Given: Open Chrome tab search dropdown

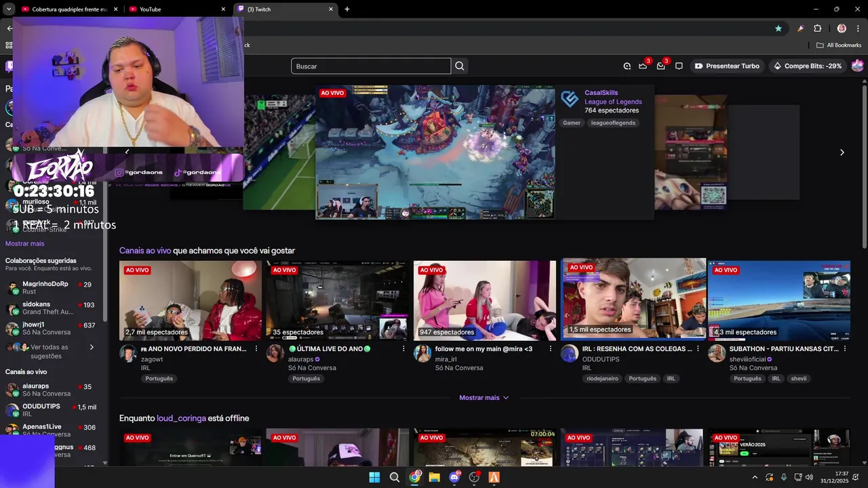Looking at the screenshot, I should click(9, 9).
